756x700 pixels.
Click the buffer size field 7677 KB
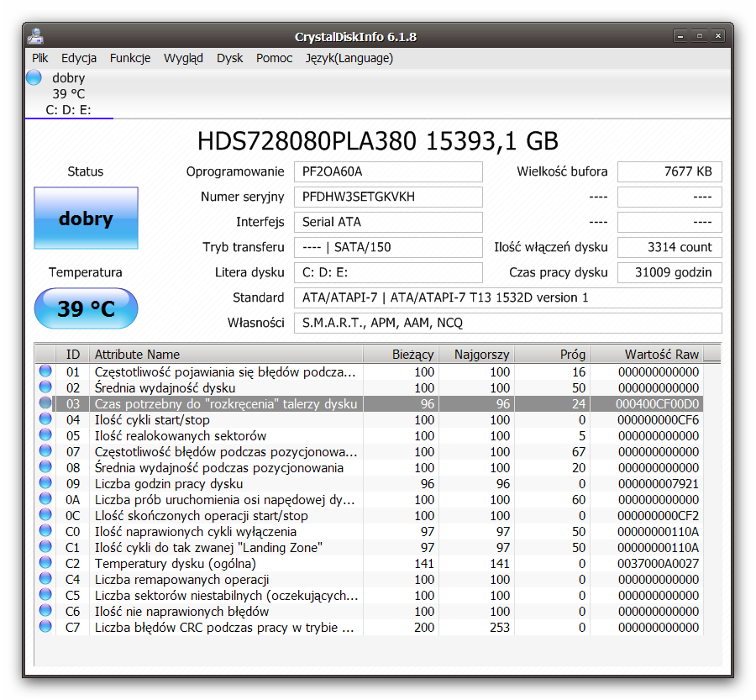point(669,171)
